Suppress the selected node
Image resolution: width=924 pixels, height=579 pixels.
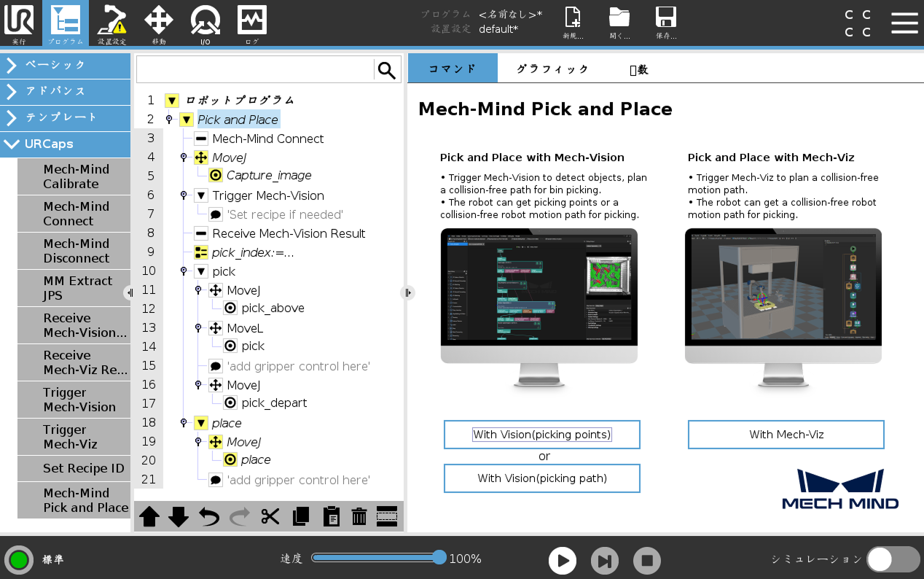point(387,516)
